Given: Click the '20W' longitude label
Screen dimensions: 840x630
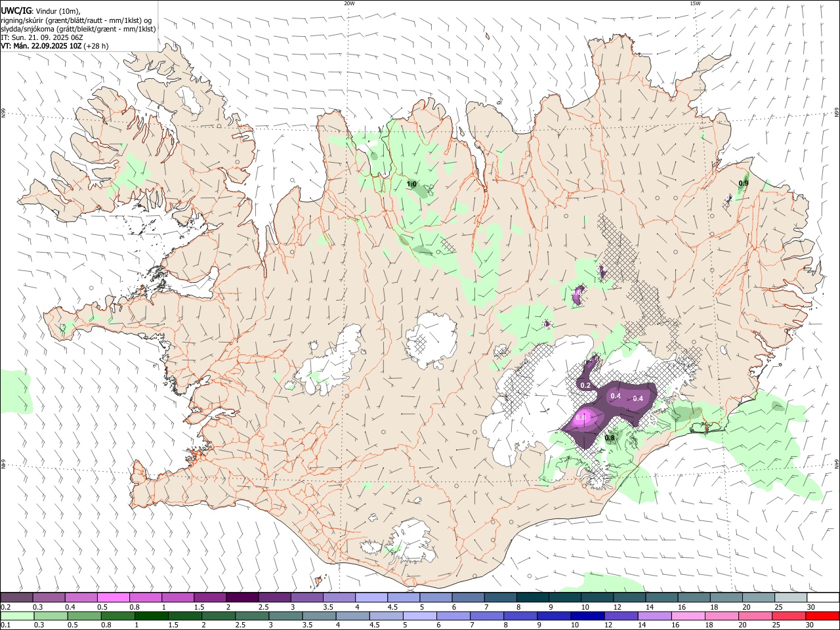Looking at the screenshot, I should (349, 3).
